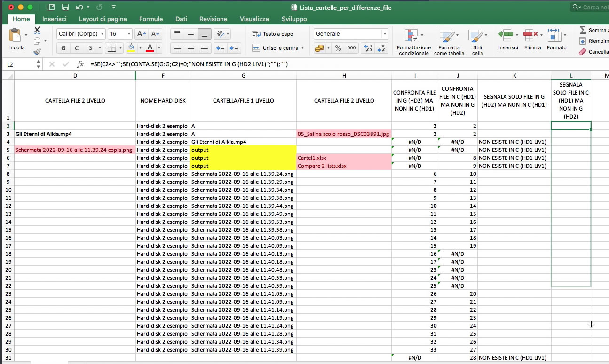Click the cell borders icon
The height and width of the screenshot is (364, 609).
point(111,48)
